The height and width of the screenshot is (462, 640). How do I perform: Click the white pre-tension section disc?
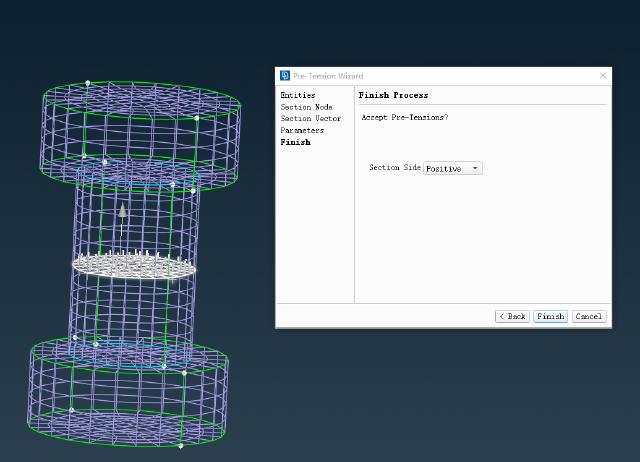134,267
